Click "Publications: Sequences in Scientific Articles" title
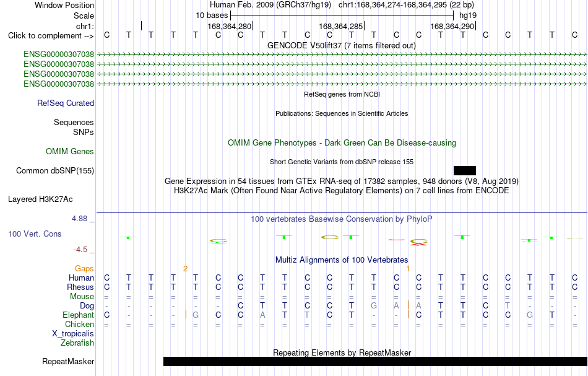Viewport: 588px width, 376px height. 342,113
